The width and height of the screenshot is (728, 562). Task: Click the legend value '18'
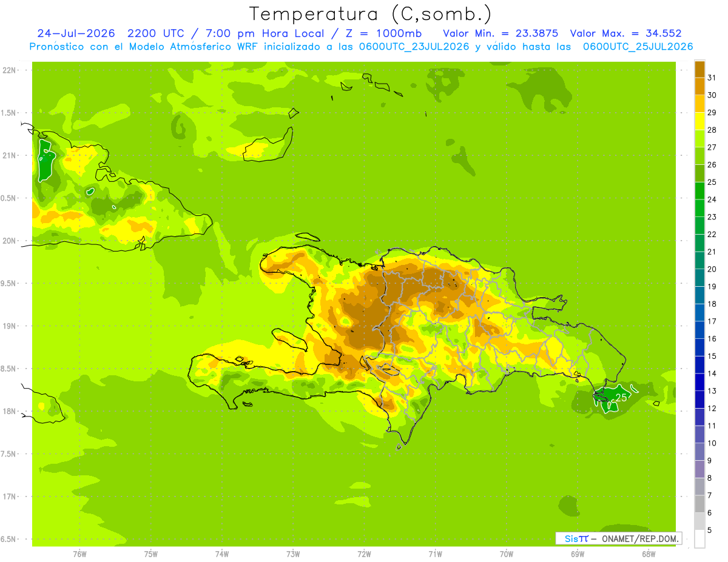(712, 304)
